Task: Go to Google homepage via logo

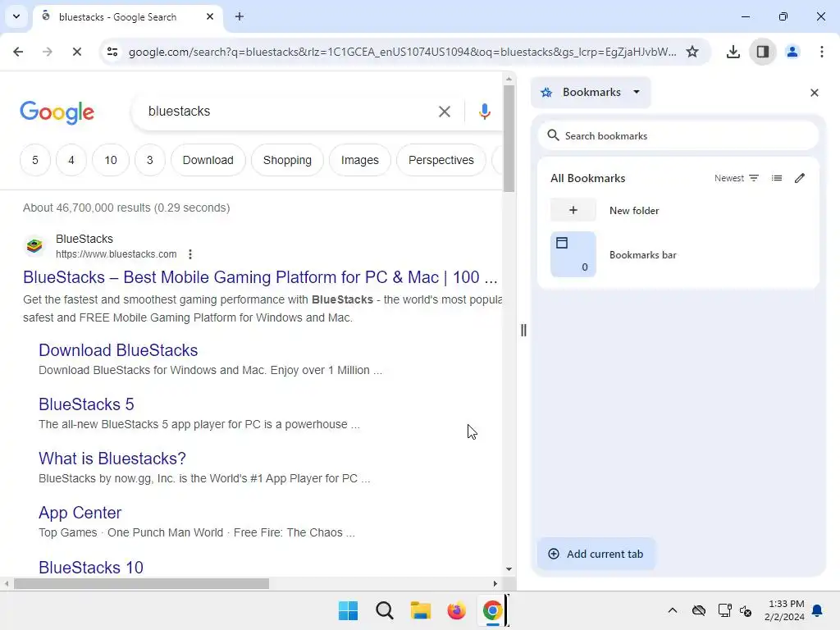Action: coord(57,112)
